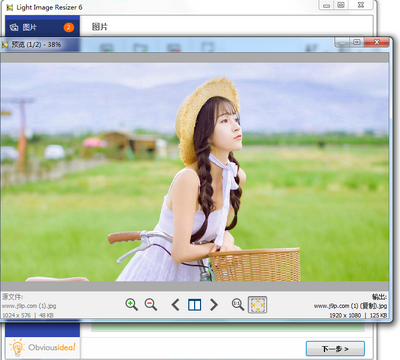
Task: Click the 图片 heading in main window
Action: (x=100, y=27)
